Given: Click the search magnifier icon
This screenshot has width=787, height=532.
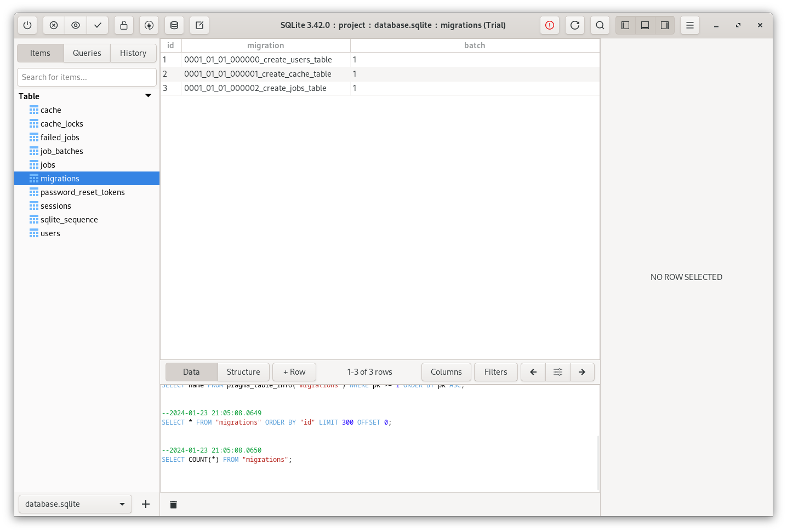Looking at the screenshot, I should pyautogui.click(x=600, y=25).
